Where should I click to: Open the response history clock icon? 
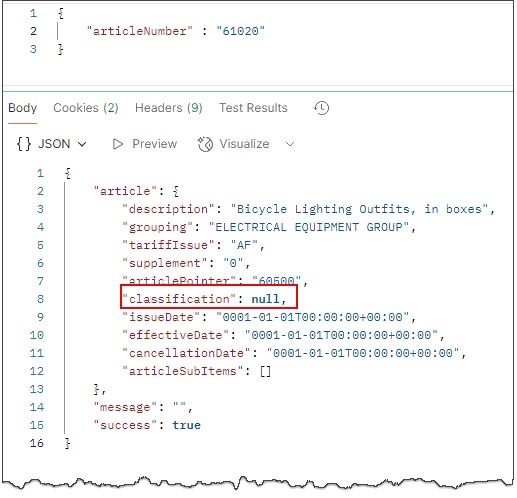(x=321, y=108)
